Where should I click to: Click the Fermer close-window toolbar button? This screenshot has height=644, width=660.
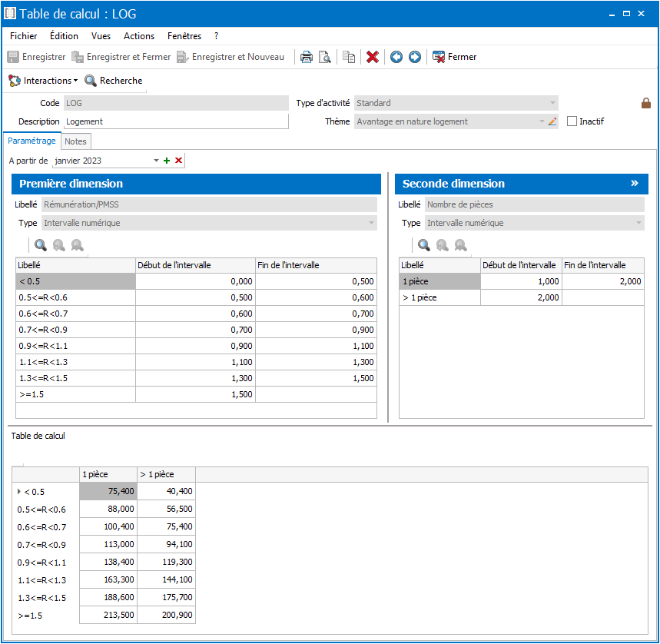point(455,57)
